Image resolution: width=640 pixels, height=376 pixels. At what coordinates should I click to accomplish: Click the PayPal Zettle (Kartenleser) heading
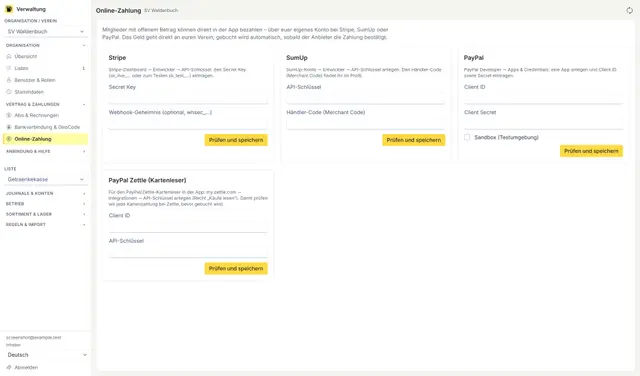147,180
